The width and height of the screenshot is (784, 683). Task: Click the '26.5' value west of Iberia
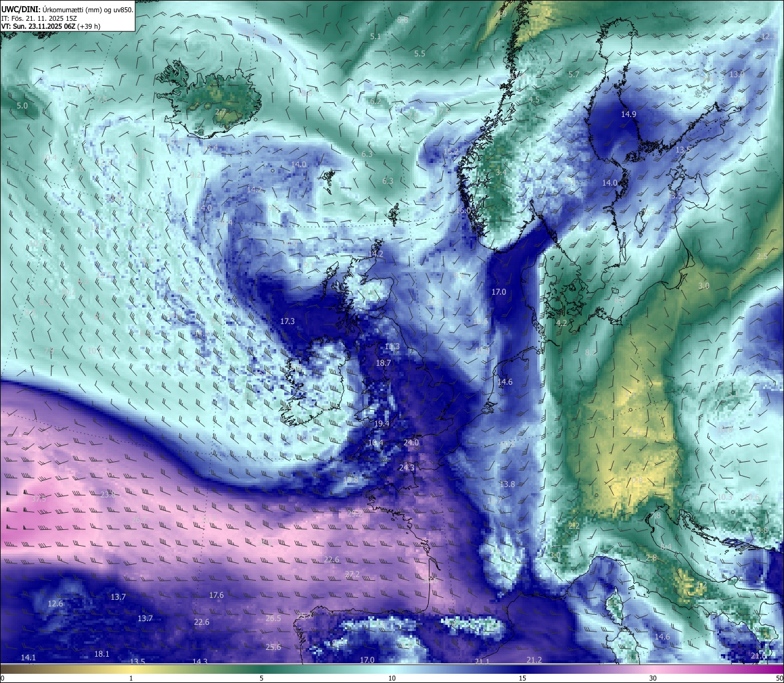pyautogui.click(x=273, y=618)
